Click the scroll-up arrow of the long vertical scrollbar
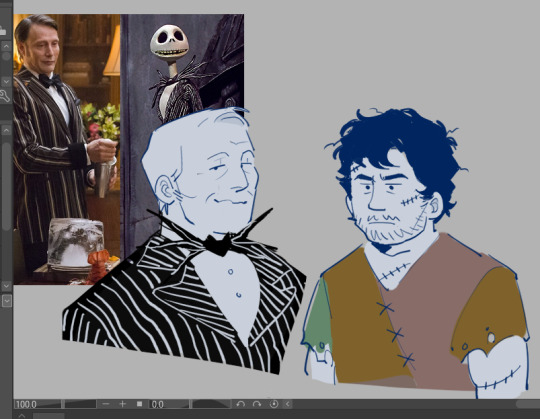Viewport: 540px width, 419px height. pos(6,130)
